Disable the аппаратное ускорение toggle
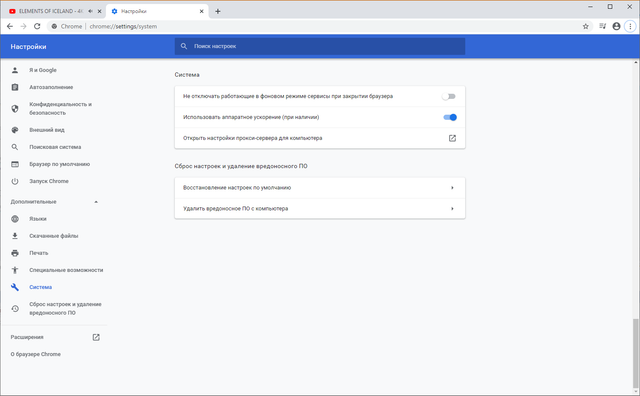640x396 pixels. [x=450, y=117]
